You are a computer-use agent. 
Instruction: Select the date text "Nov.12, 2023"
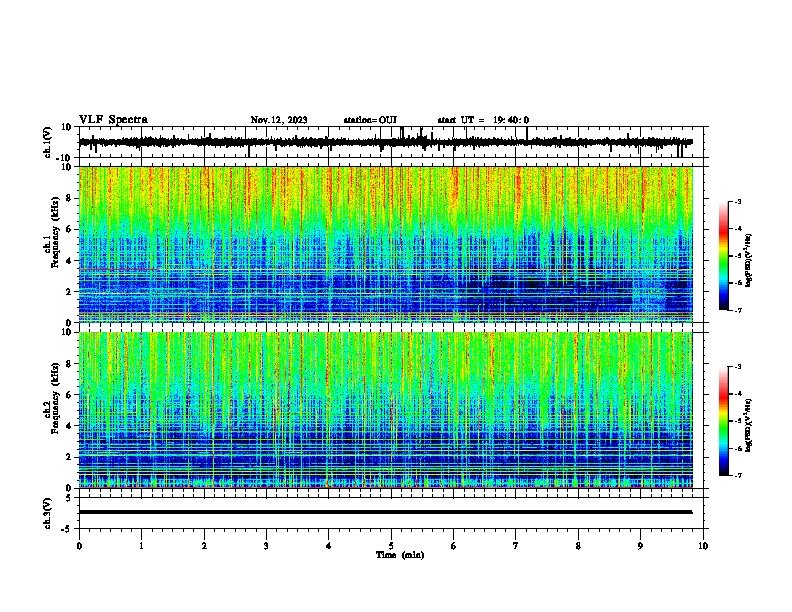click(x=279, y=120)
